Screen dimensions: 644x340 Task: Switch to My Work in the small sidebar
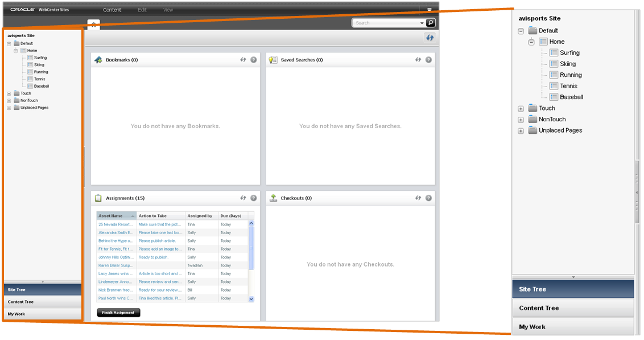click(43, 314)
